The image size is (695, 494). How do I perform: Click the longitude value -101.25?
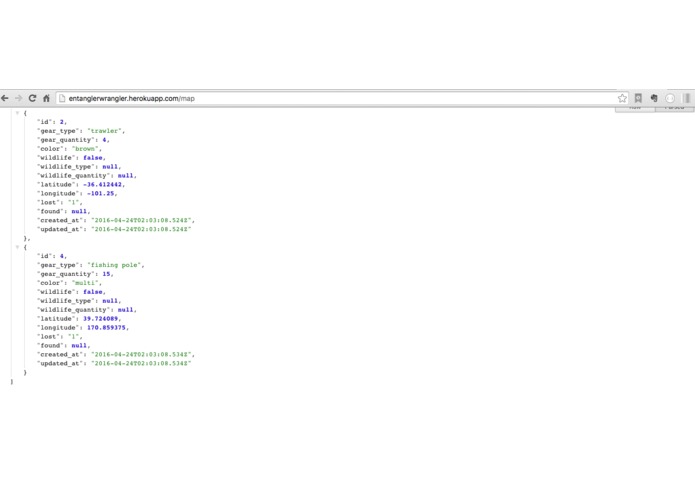coord(101,193)
